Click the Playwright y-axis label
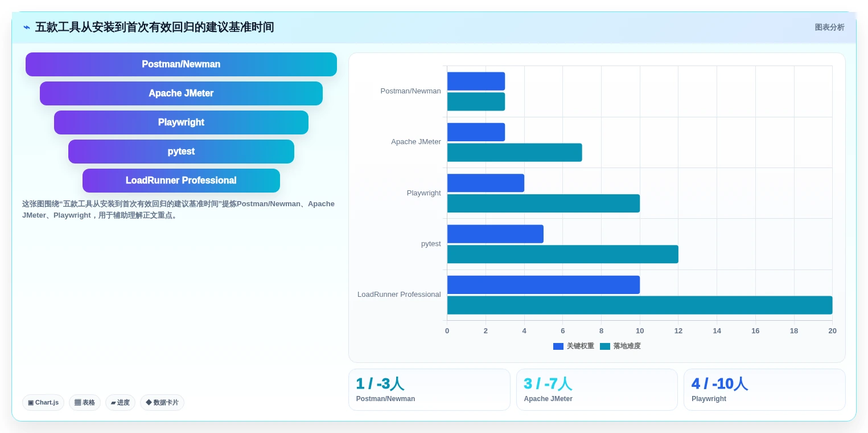Image resolution: width=868 pixels, height=433 pixels. [424, 193]
